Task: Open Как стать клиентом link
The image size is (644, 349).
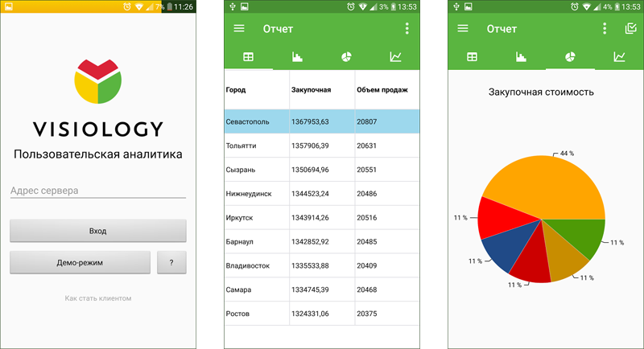Action: pos(98,298)
